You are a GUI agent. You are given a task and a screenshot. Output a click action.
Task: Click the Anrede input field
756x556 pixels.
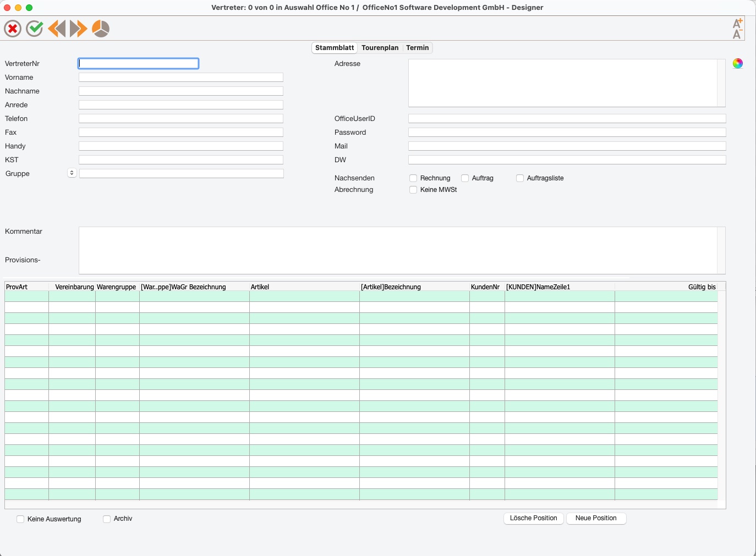[181, 105]
